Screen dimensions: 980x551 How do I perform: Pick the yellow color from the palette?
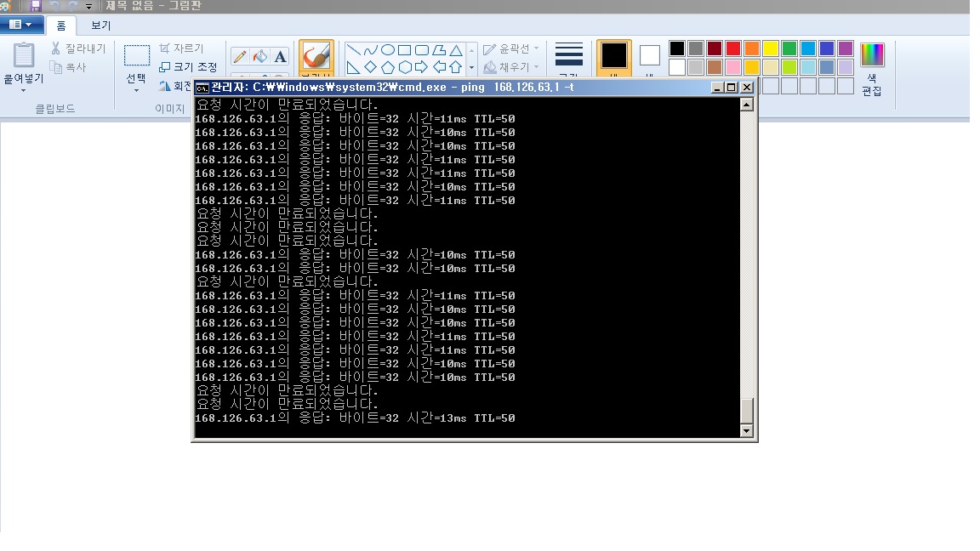click(x=771, y=48)
